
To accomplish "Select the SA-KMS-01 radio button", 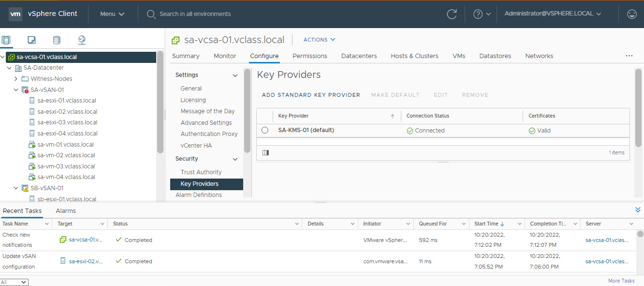I will coord(265,130).
